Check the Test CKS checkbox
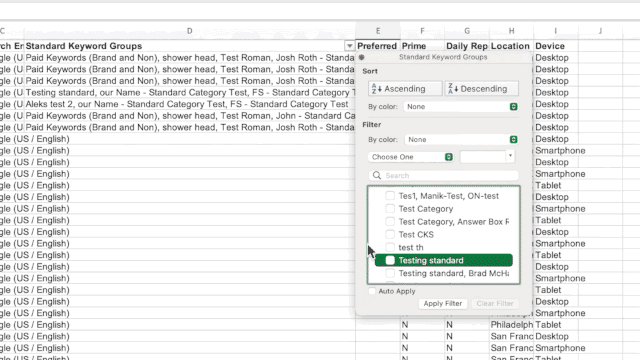Image resolution: width=640 pixels, height=360 pixels. [x=390, y=234]
